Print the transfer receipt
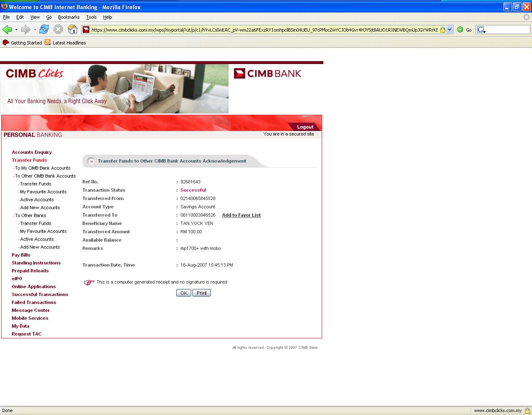 coord(202,293)
